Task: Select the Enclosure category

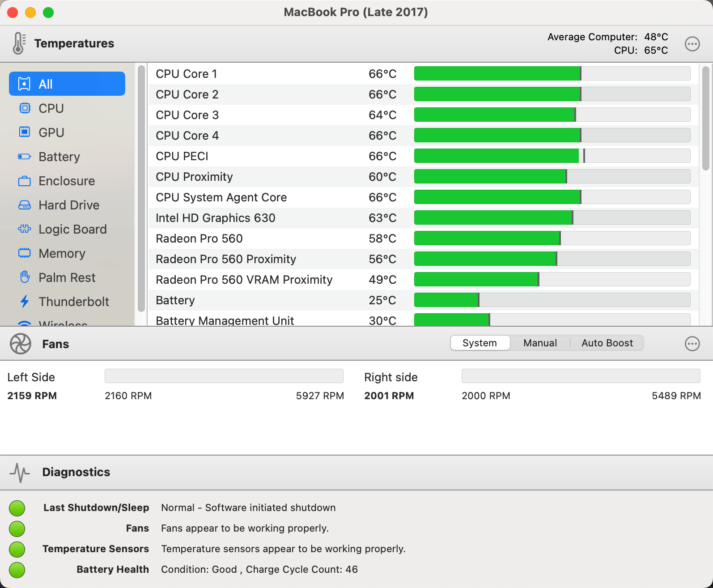Action: [x=67, y=181]
